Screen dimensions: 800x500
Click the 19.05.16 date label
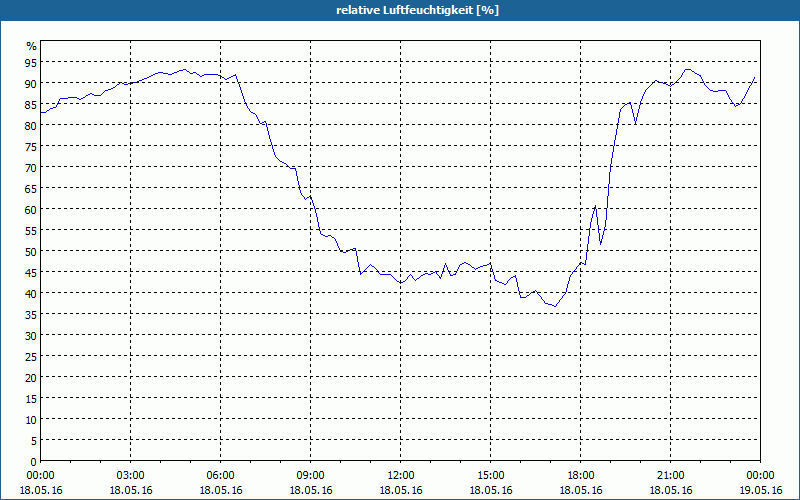pyautogui.click(x=761, y=490)
